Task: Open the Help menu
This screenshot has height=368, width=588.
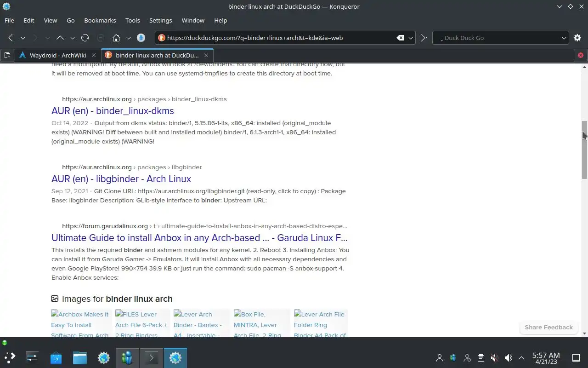Action: click(x=220, y=20)
